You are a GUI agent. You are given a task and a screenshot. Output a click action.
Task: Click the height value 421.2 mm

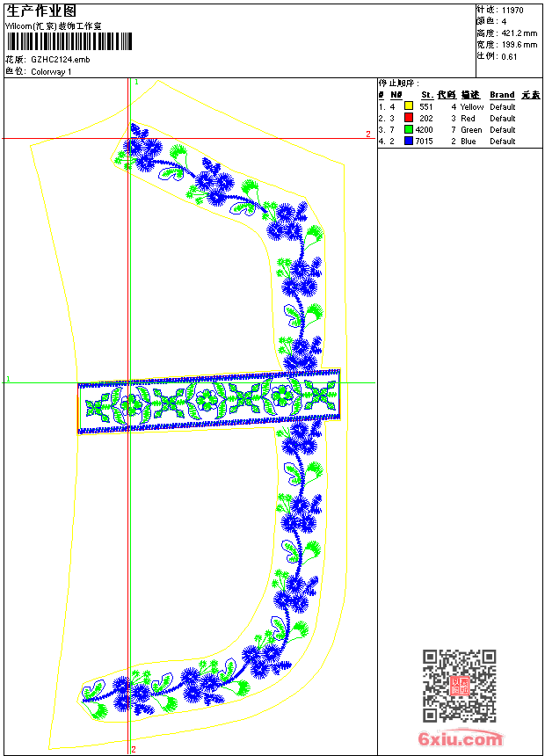pyautogui.click(x=519, y=33)
